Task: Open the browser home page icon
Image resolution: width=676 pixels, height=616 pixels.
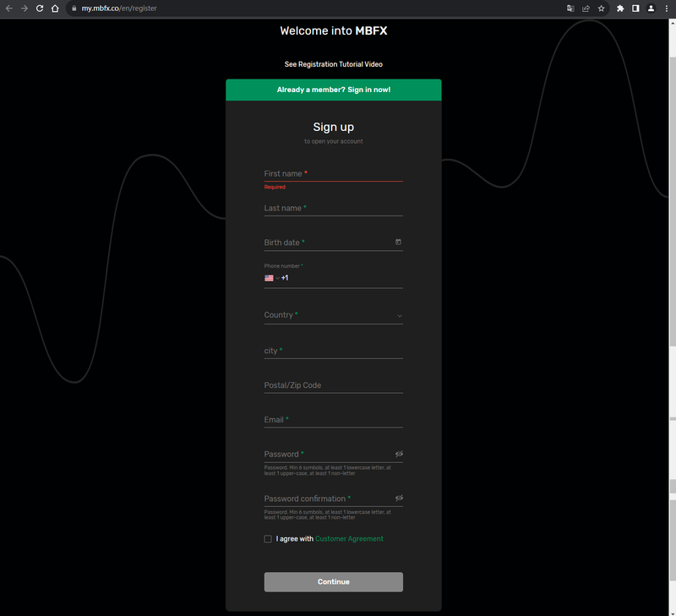Action: 55,8
